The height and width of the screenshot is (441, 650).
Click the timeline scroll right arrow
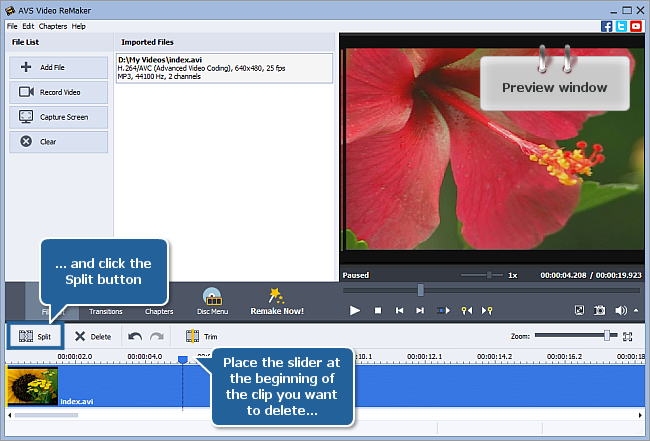[640, 415]
